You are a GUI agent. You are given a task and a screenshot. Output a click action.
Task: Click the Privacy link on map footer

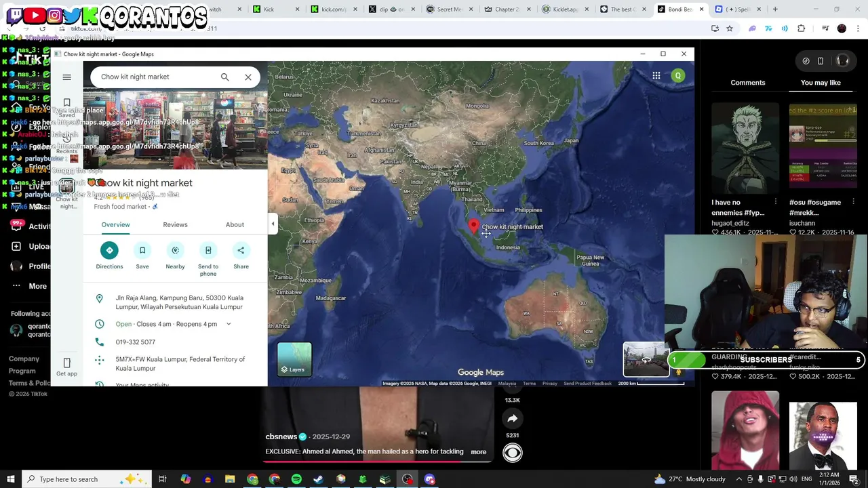click(549, 384)
